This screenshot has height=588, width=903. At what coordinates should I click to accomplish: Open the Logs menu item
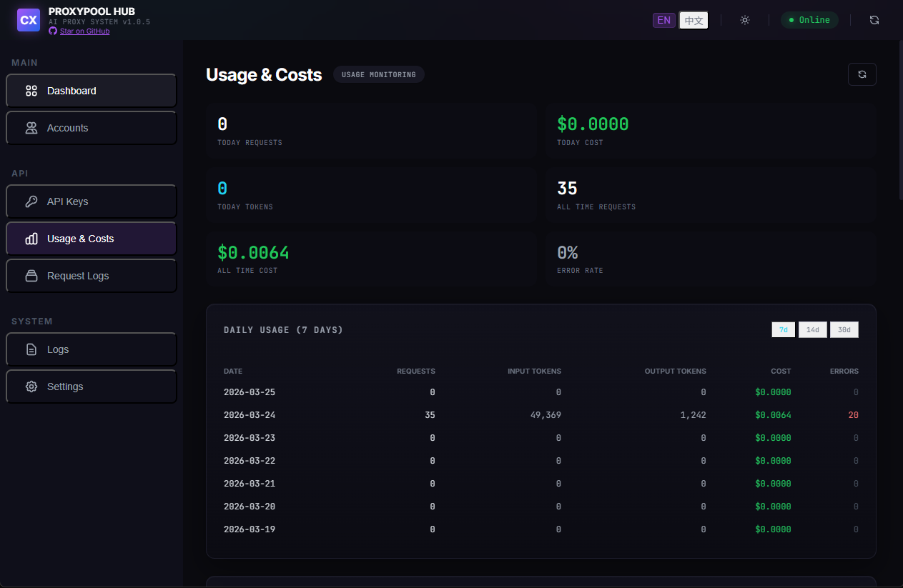[92, 349]
